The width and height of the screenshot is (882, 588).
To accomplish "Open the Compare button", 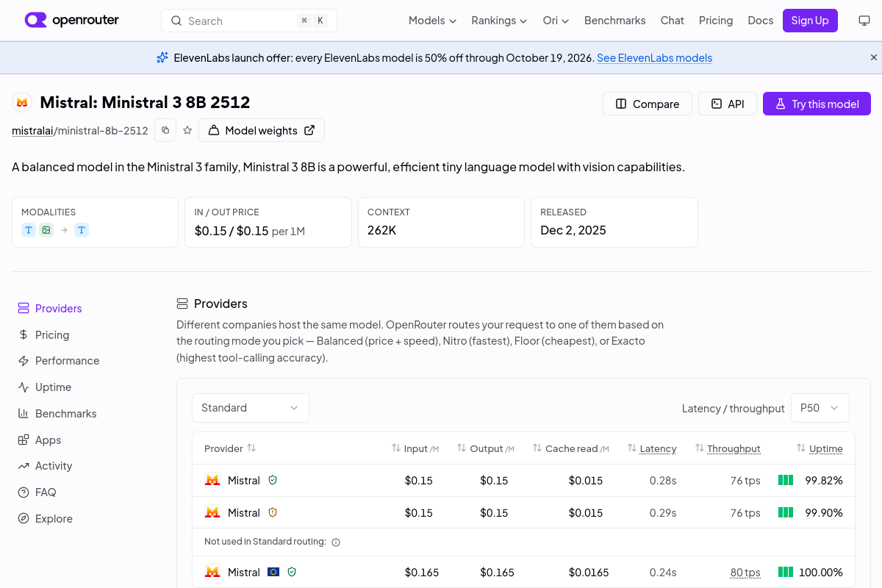I will pyautogui.click(x=648, y=104).
